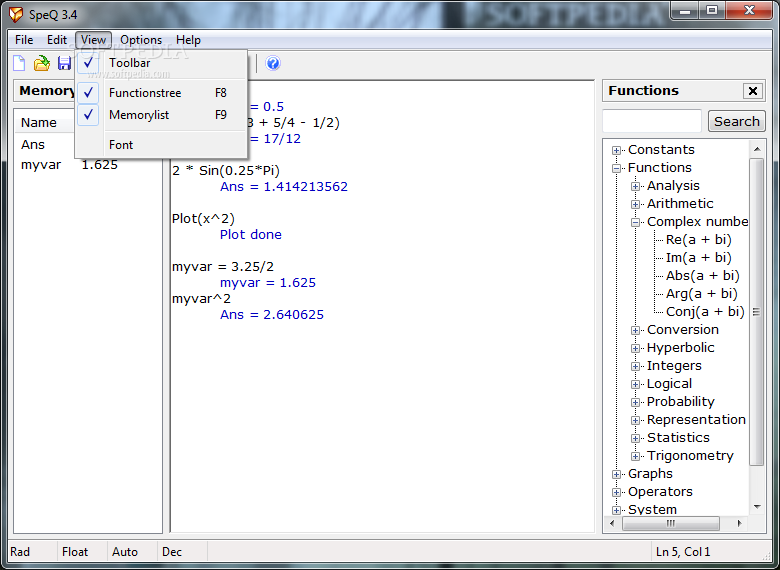Click the function search input field

[x=652, y=121]
